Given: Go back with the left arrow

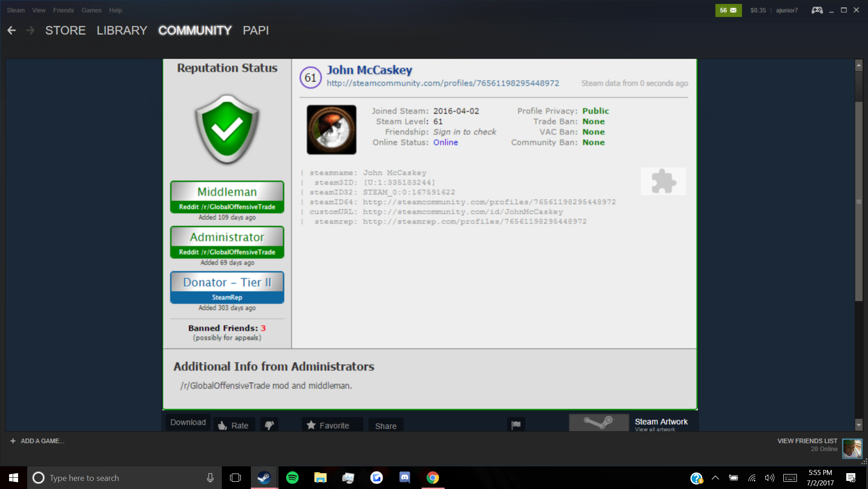Looking at the screenshot, I should (12, 30).
